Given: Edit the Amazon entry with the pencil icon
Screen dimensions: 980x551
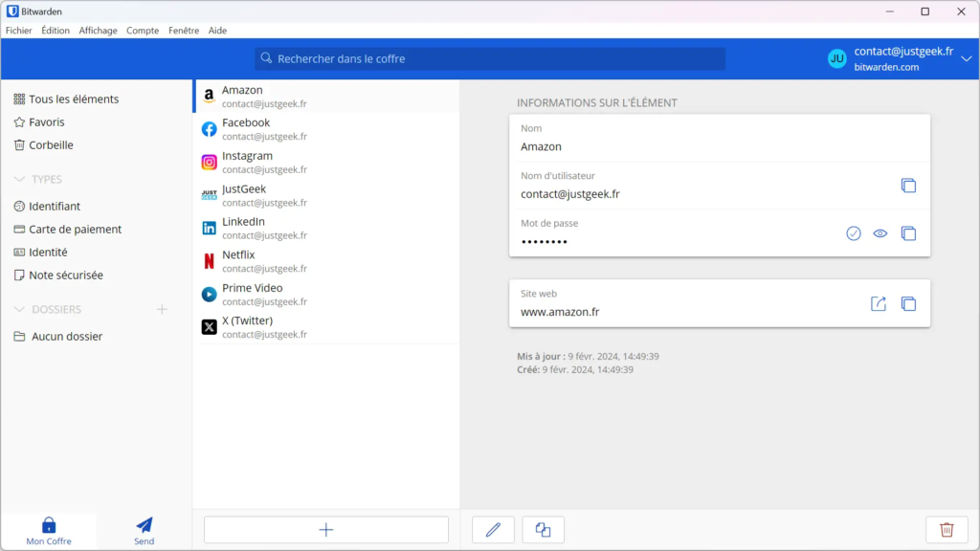Looking at the screenshot, I should tap(493, 529).
